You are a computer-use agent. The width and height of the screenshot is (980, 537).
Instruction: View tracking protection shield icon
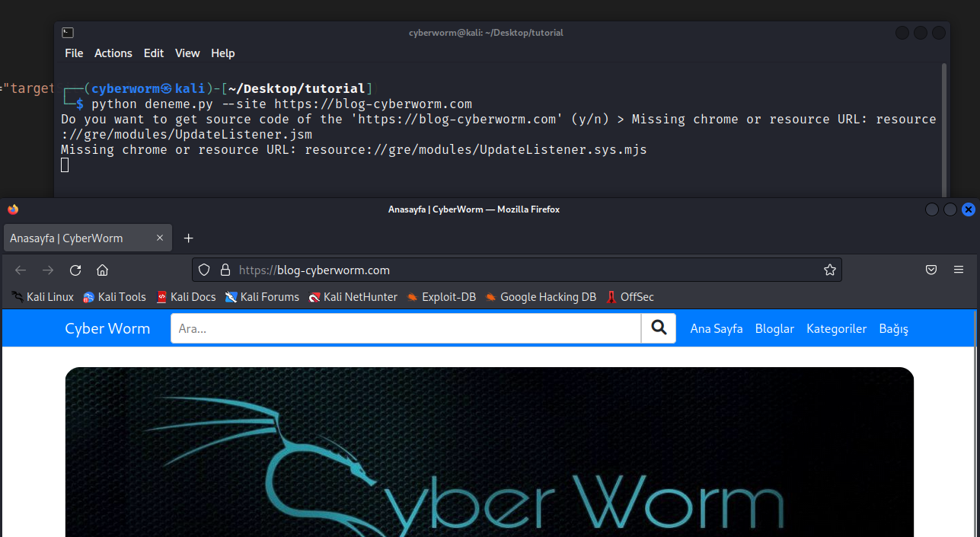coord(204,270)
